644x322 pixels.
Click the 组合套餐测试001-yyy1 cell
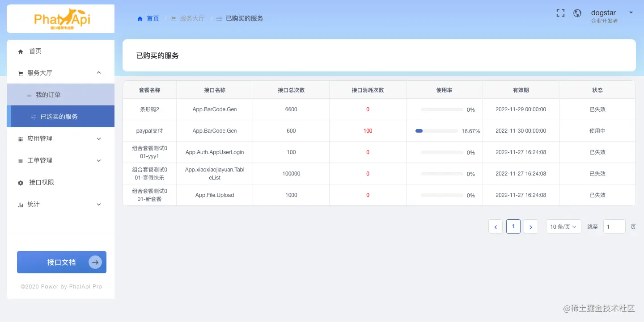[149, 152]
